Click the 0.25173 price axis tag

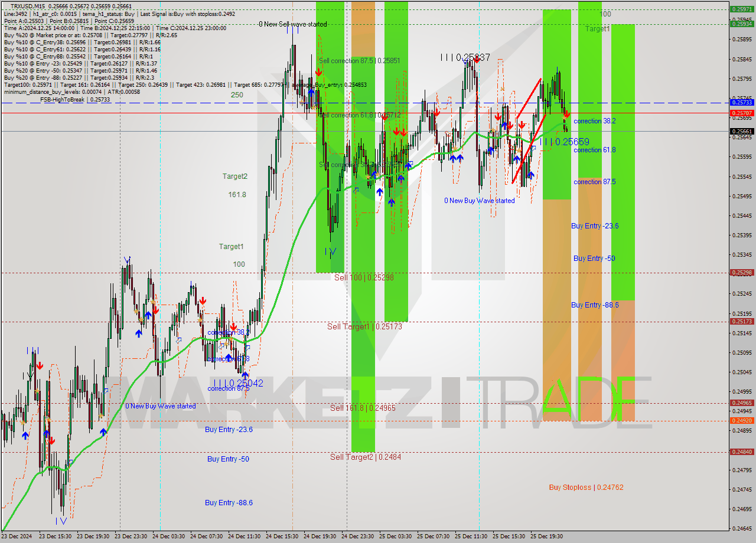[742, 322]
